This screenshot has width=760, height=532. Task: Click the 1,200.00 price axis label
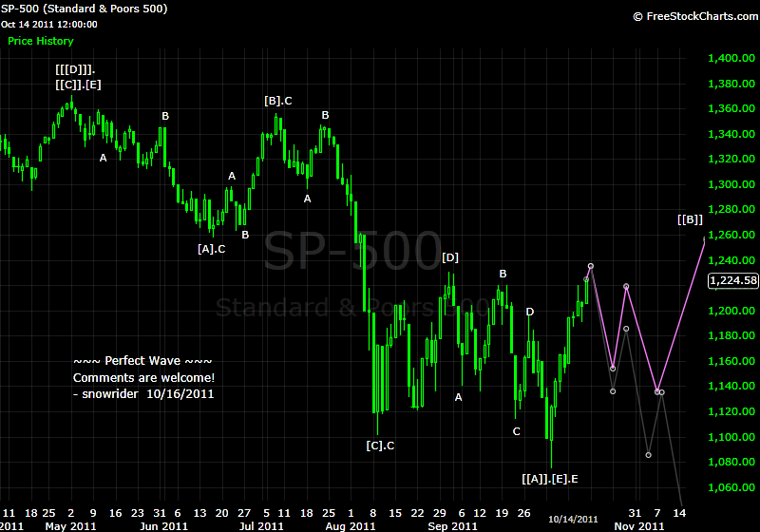click(x=731, y=311)
